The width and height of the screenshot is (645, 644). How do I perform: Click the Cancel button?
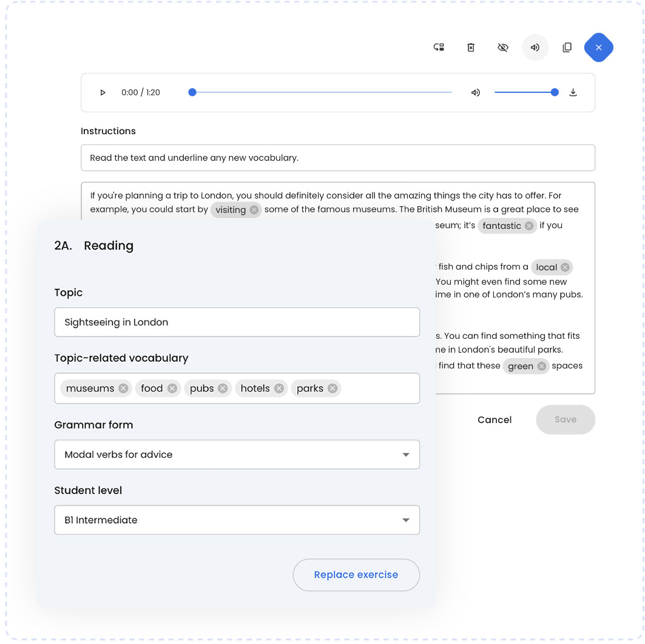point(495,419)
